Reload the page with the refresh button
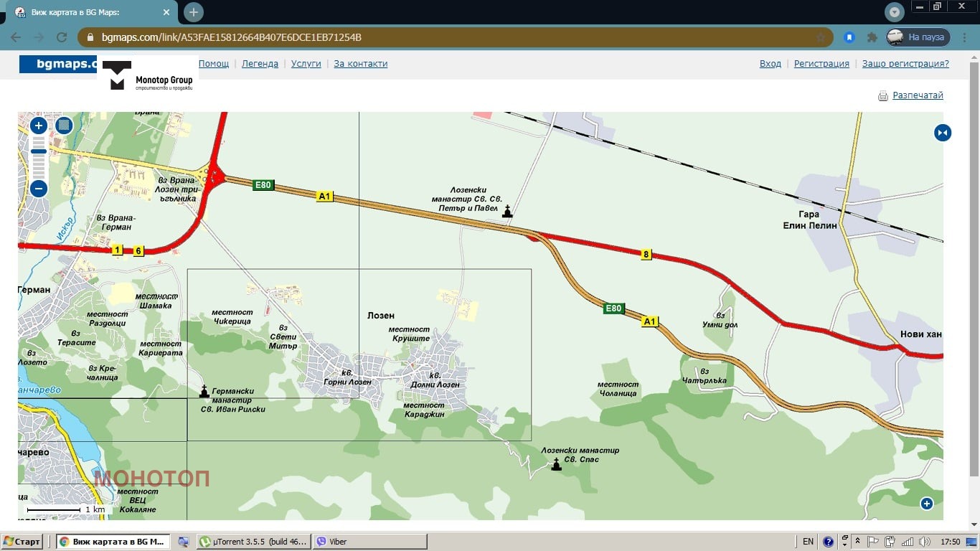980x551 pixels. click(62, 37)
